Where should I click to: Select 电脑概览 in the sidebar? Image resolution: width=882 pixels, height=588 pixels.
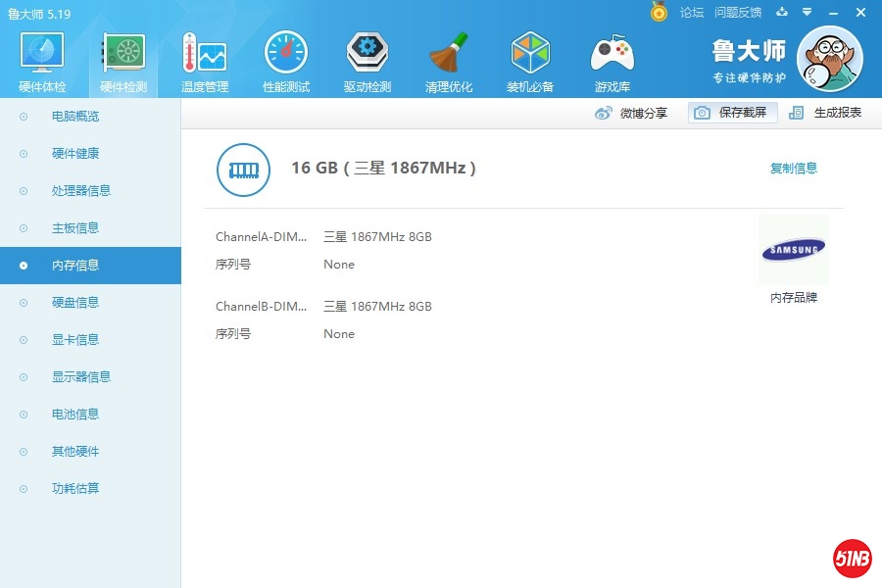(75, 117)
